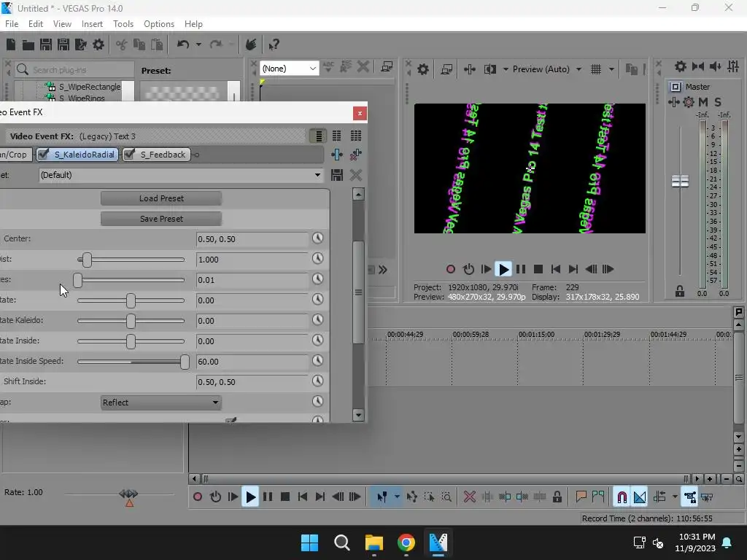747x560 pixels.
Task: Click the Search plug-ins field
Action: pyautogui.click(x=74, y=69)
